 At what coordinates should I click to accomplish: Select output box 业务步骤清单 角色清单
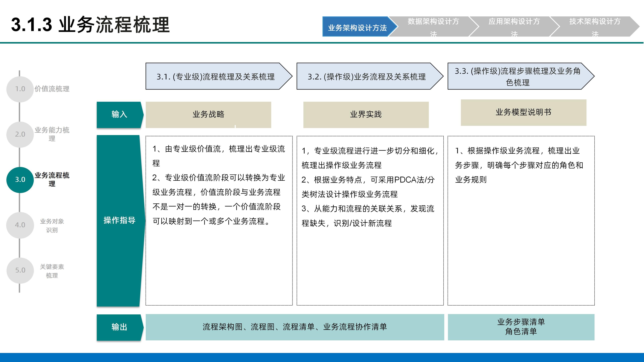pyautogui.click(x=521, y=327)
